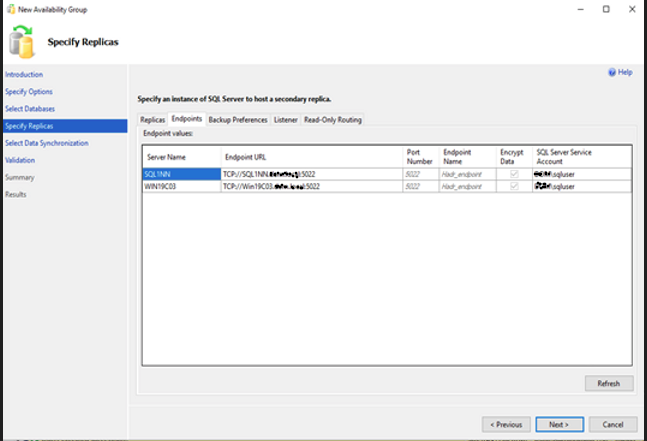Select the Listener tab

[x=285, y=120]
